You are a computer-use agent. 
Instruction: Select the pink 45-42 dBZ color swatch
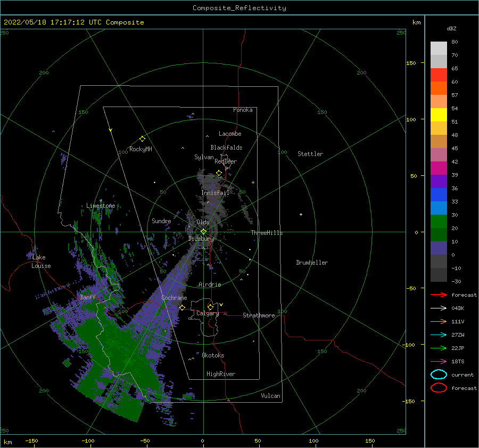[439, 155]
